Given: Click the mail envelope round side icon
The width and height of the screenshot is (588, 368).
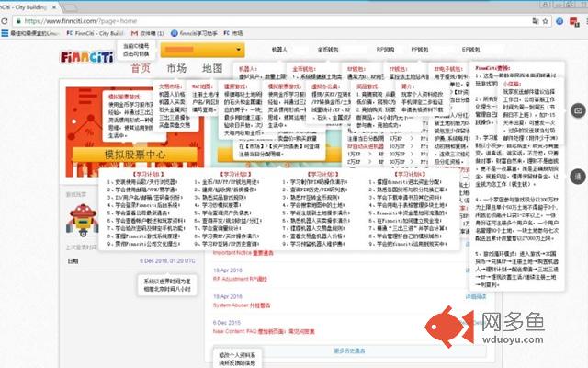Looking at the screenshot, I should (578, 110).
